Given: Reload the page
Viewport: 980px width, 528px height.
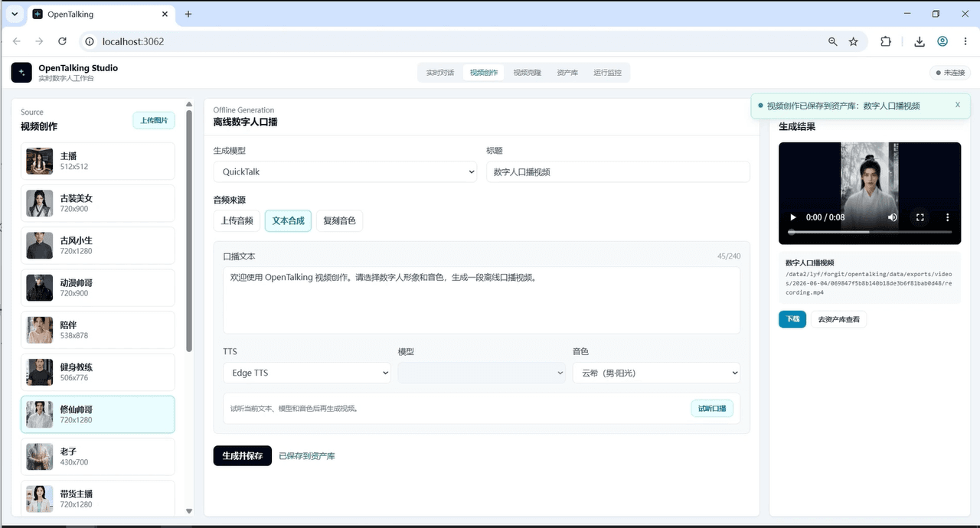Looking at the screenshot, I should 63,41.
